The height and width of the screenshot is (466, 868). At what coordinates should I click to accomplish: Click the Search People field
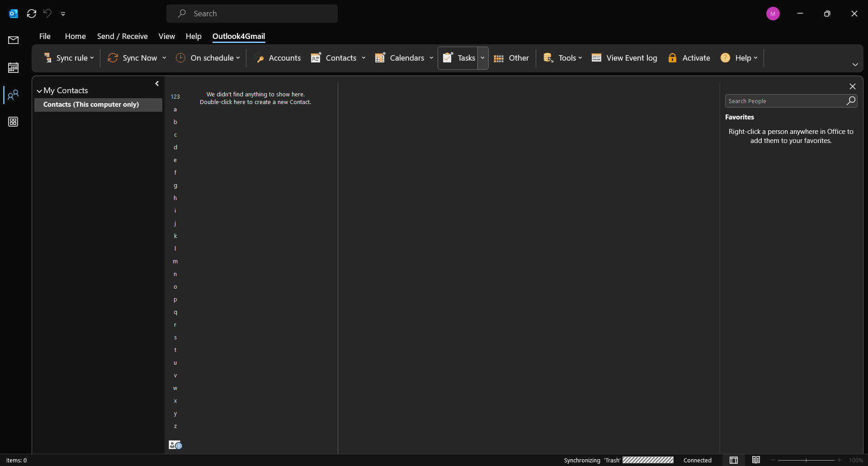[x=786, y=101]
